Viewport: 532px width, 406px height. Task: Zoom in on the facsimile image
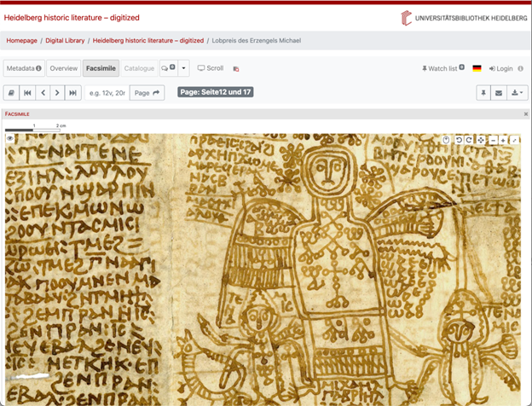(x=503, y=140)
